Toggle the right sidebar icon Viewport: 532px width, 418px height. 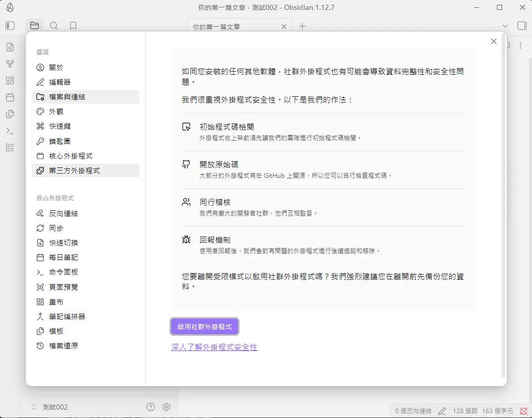522,26
